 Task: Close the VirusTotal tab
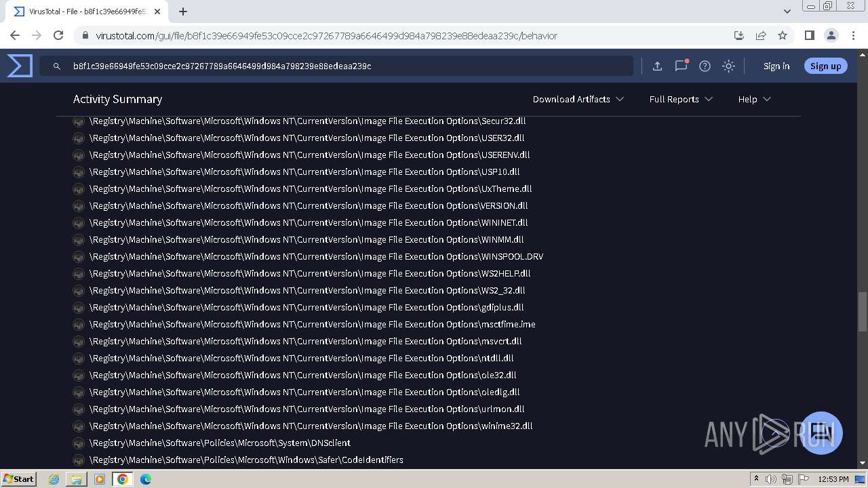[157, 12]
